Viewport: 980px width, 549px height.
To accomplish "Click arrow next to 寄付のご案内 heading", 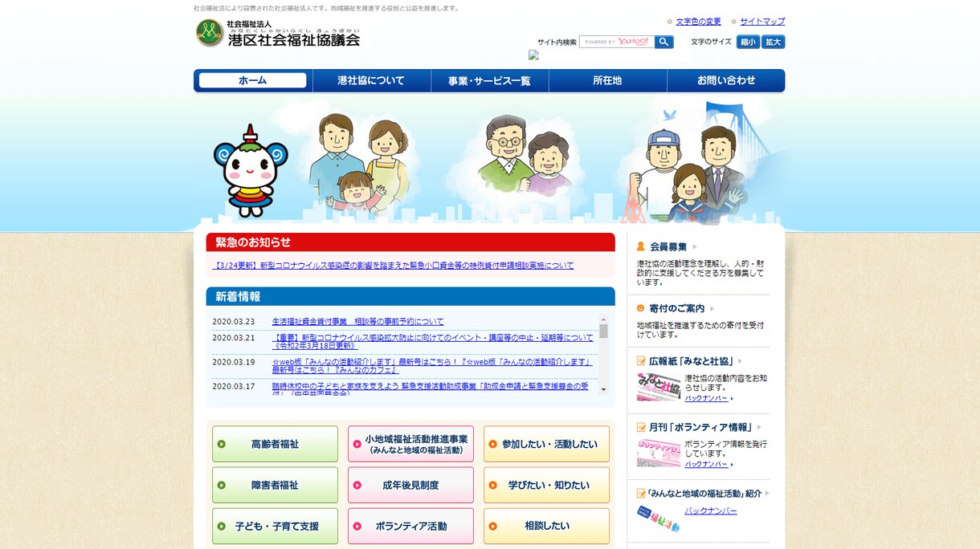I will tap(712, 309).
